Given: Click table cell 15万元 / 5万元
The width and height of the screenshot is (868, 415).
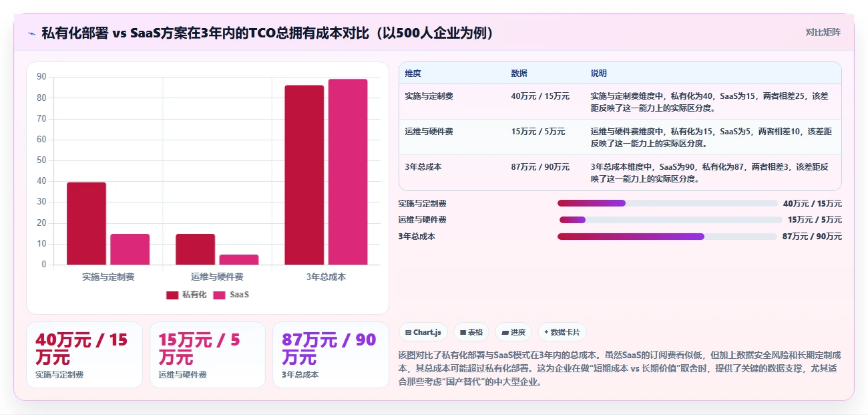Looking at the screenshot, I should click(x=538, y=132).
